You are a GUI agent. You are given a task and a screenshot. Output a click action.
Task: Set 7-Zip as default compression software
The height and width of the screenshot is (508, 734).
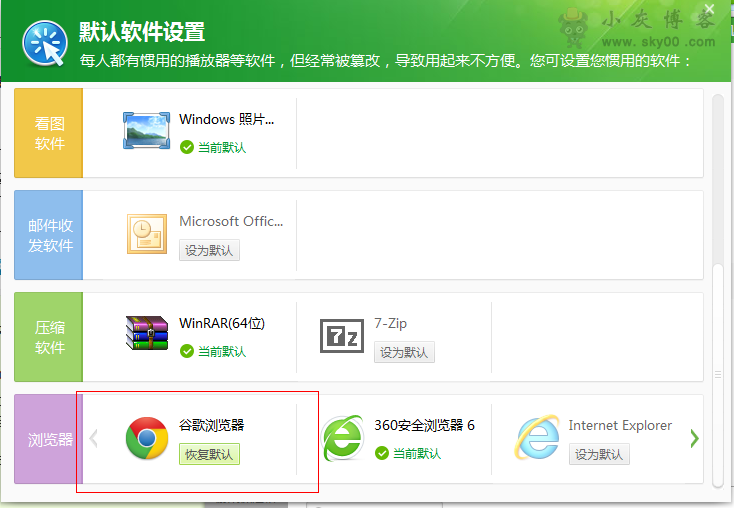pyautogui.click(x=404, y=352)
